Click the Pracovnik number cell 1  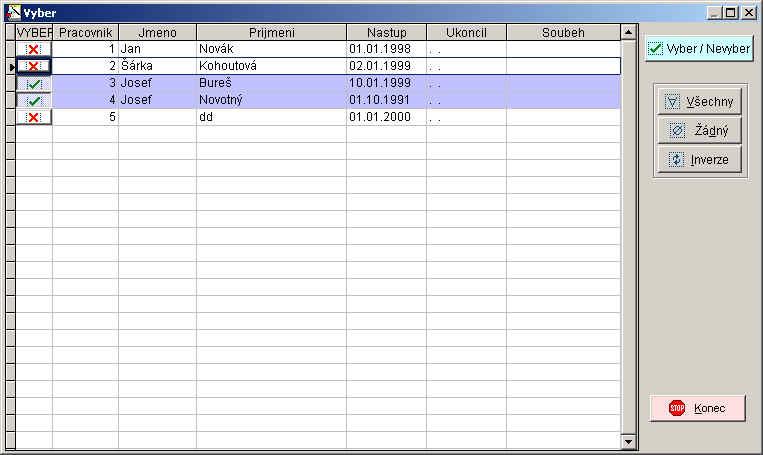[x=85, y=49]
